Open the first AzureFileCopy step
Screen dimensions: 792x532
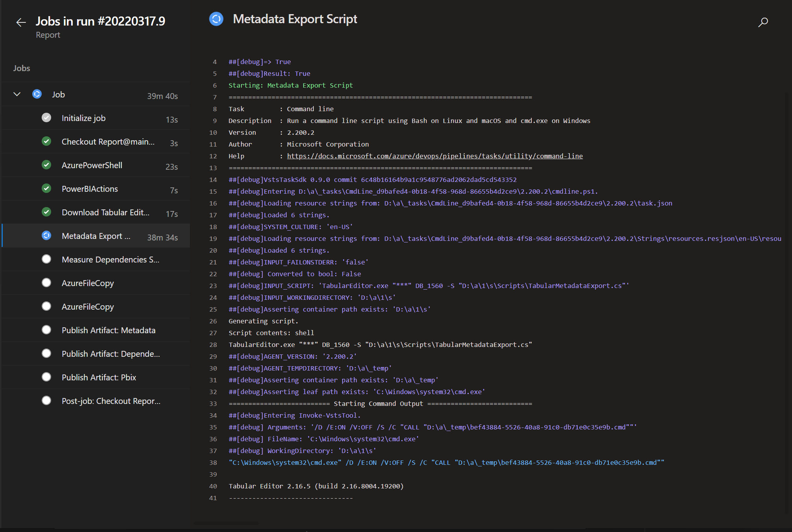pyautogui.click(x=88, y=283)
